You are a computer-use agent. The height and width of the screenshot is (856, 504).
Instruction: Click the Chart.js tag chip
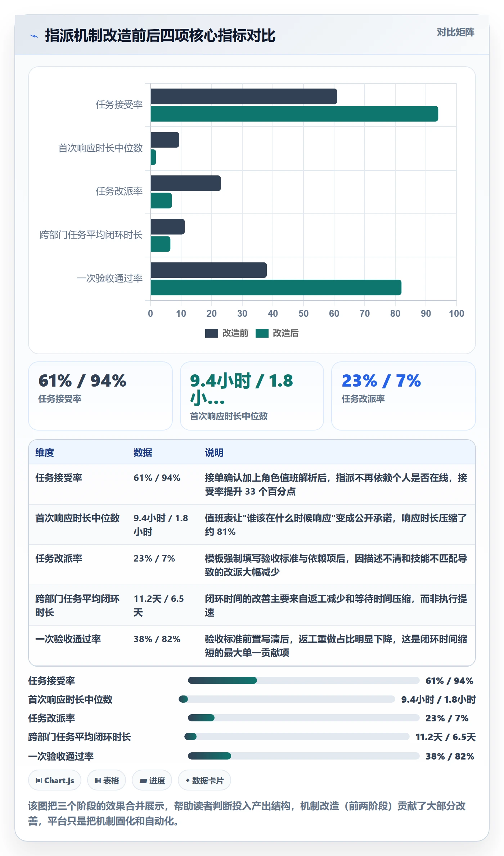coord(55,780)
